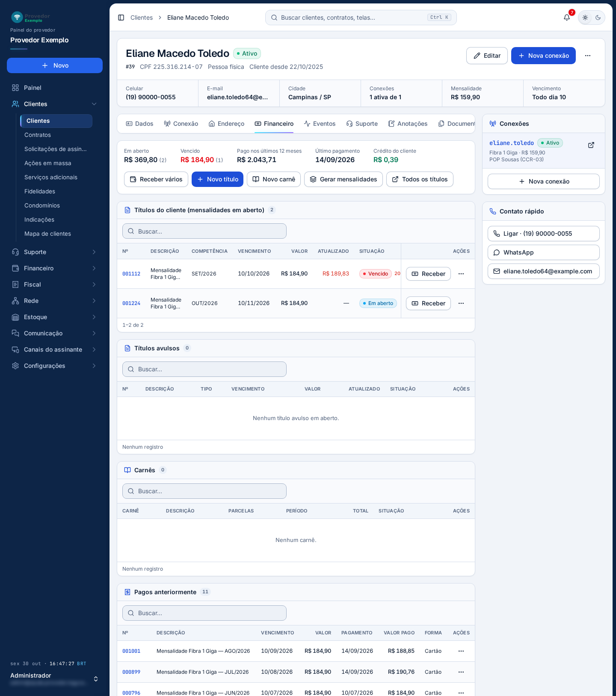616x696 pixels.
Task: Toggle the sidebar panel icon
Action: (121, 18)
